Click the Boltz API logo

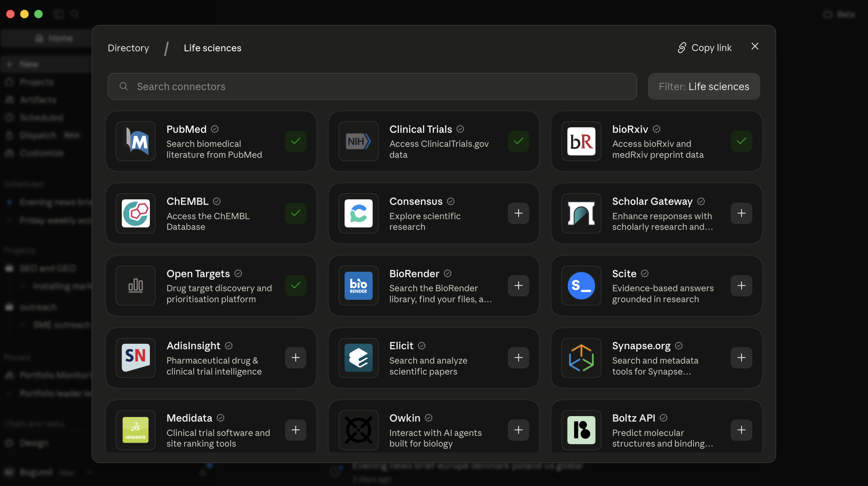pyautogui.click(x=581, y=430)
